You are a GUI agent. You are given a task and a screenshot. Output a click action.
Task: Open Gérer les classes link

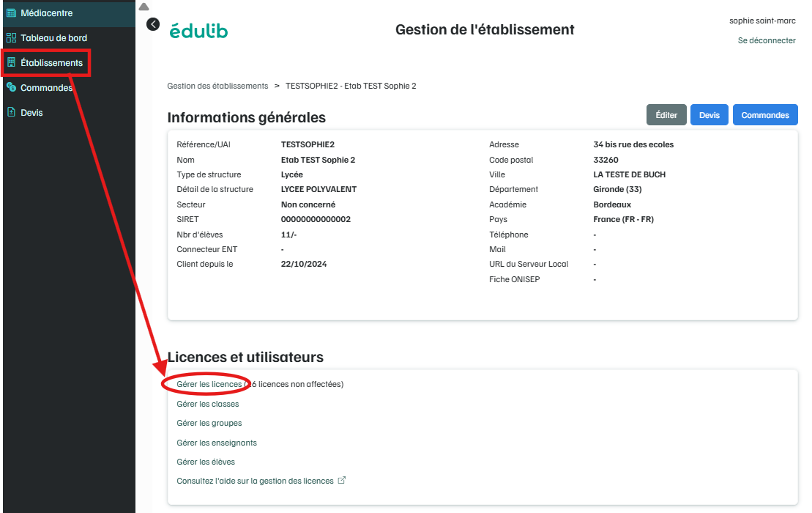208,404
